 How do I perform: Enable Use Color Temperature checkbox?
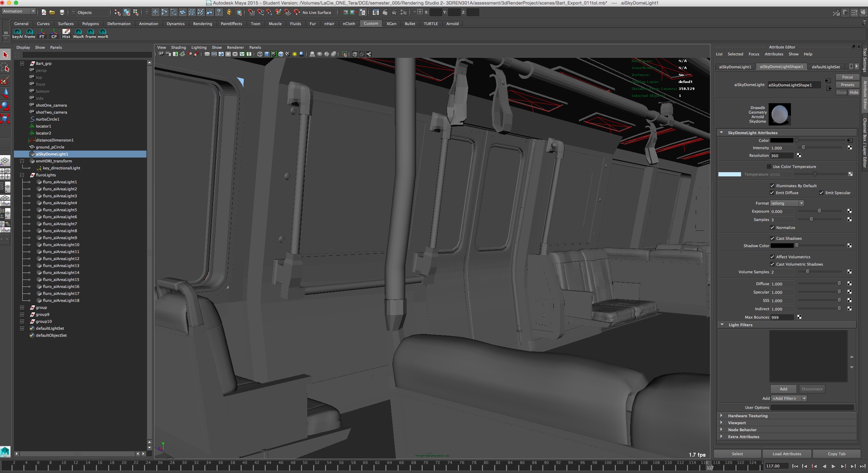[769, 167]
